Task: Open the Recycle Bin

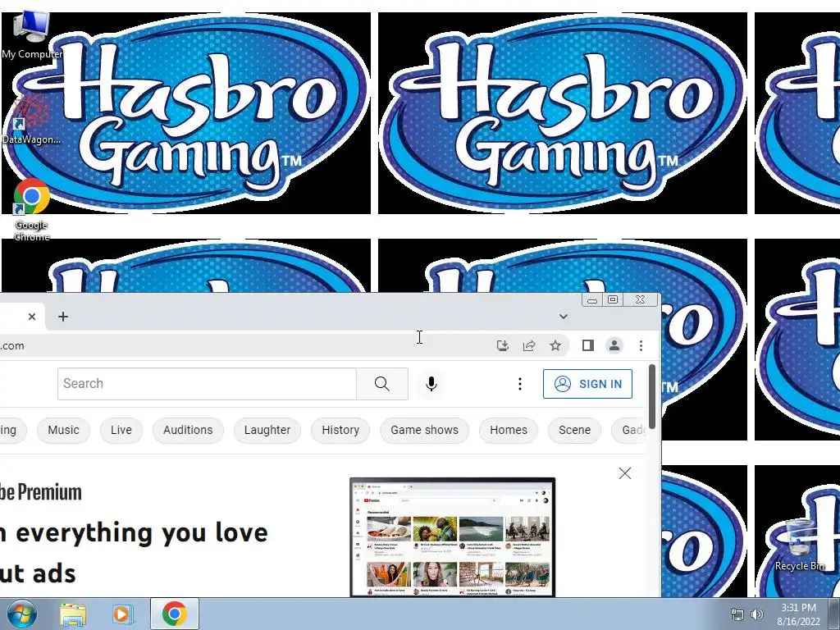Action: tap(799, 545)
